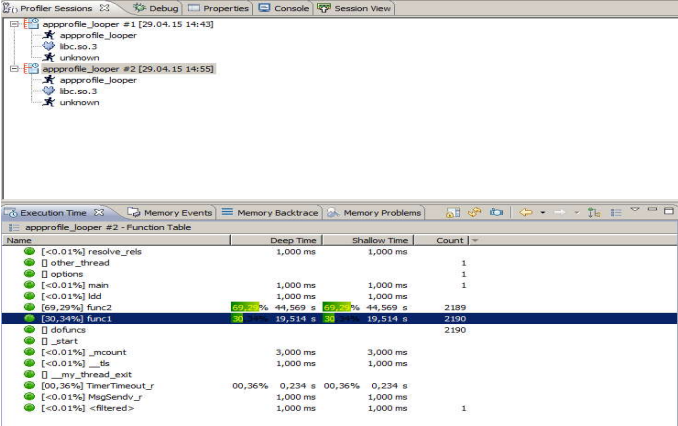This screenshot has width=678, height=426.
Task: Open the forward-history dropdown arrow
Action: point(577,212)
